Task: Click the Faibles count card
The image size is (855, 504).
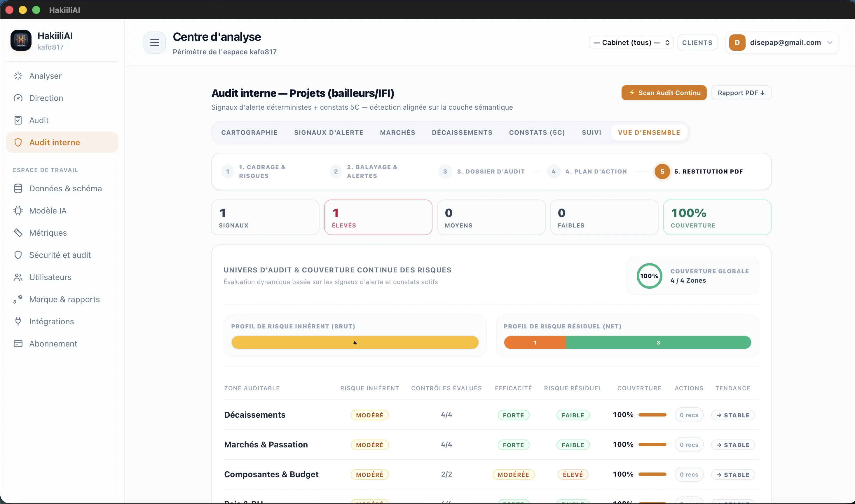Action: tap(604, 217)
